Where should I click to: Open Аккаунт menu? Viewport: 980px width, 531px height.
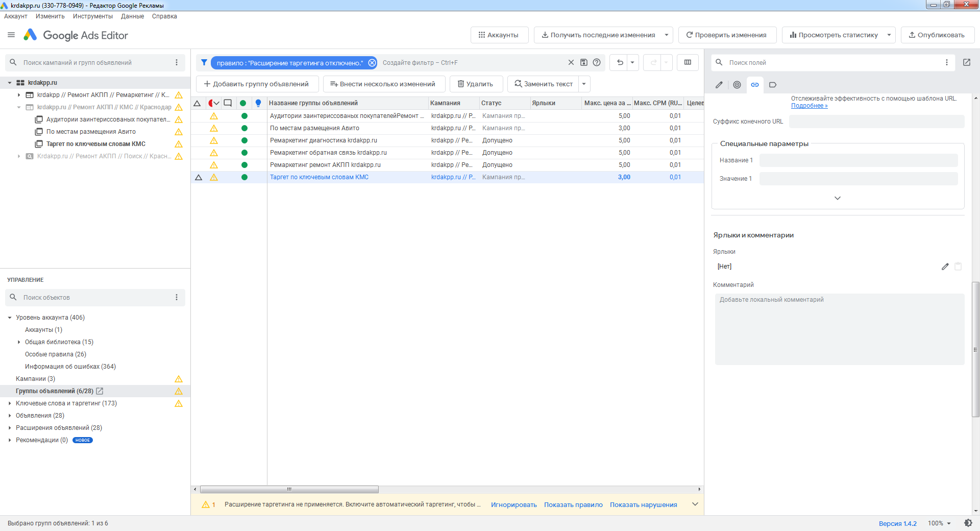pyautogui.click(x=16, y=16)
